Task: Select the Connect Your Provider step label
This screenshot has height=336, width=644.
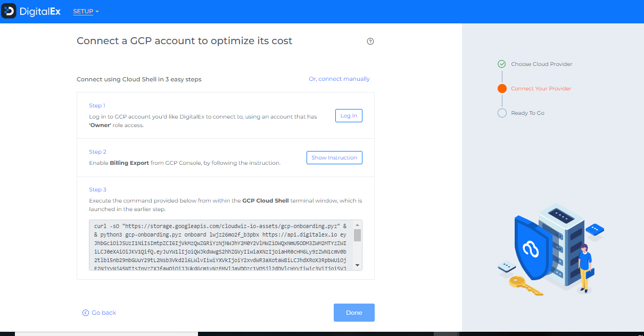Action: tap(541, 88)
